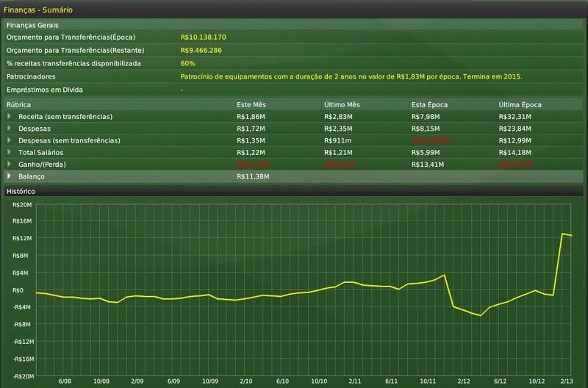The image size is (588, 388).
Task: Click the 2/13 marker on graph axis
Action: pyautogui.click(x=567, y=381)
